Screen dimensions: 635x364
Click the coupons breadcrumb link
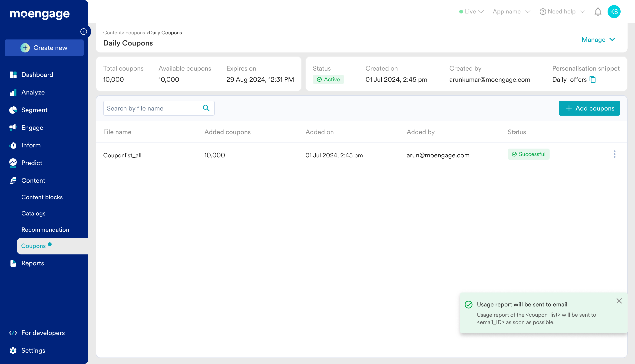135,33
